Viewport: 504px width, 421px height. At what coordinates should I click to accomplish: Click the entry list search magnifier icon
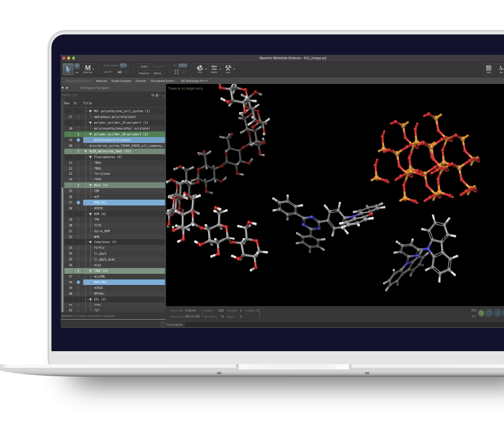click(x=153, y=95)
